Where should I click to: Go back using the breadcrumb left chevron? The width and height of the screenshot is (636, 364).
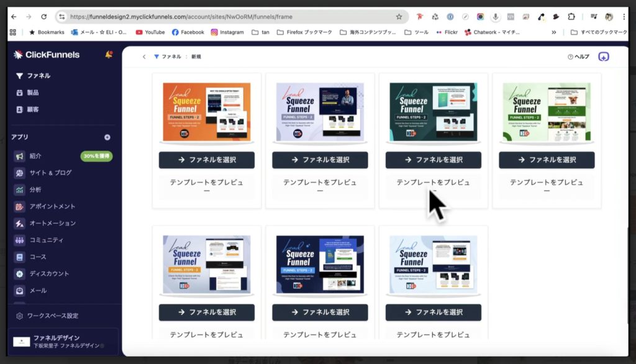pos(144,57)
